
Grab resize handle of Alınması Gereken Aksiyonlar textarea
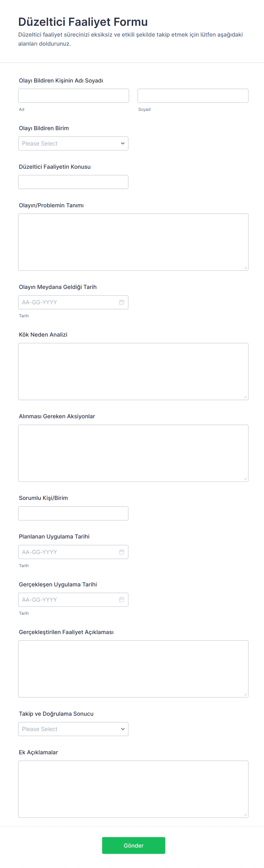coord(246,478)
